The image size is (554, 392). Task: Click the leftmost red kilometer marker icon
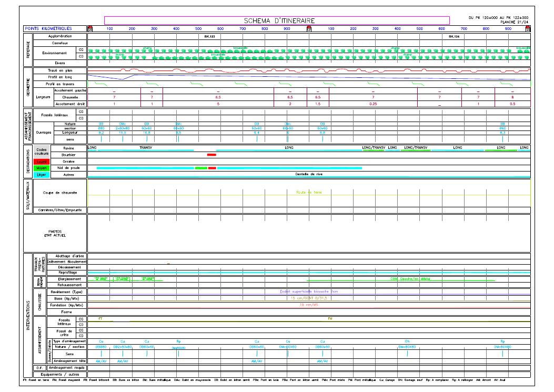click(89, 28)
